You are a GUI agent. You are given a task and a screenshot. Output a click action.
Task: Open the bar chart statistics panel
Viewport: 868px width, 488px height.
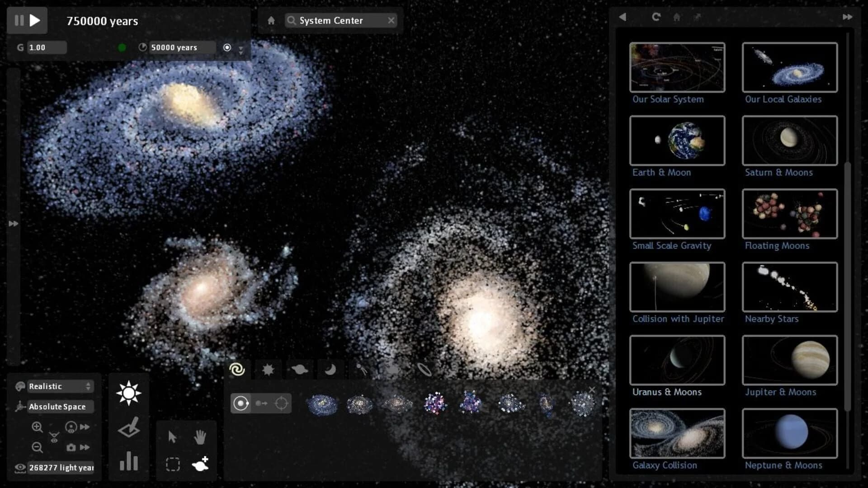click(128, 462)
